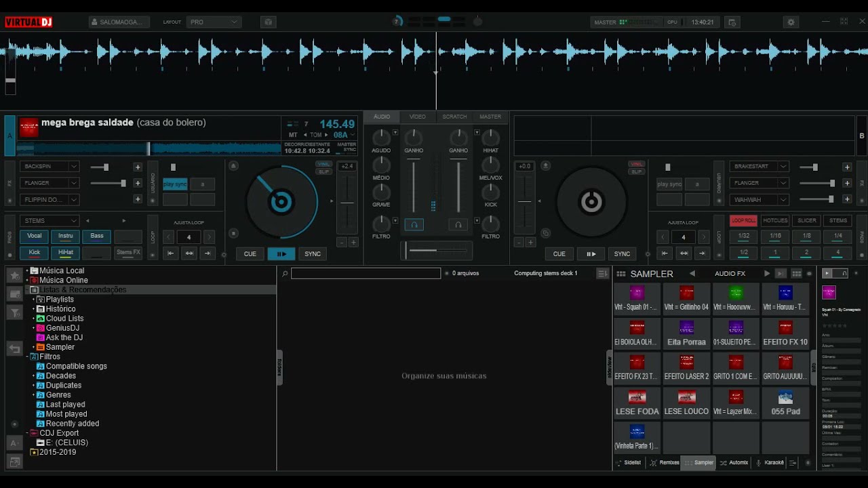This screenshot has height=488, width=868.
Task: Click deck A play/pause button
Action: (x=281, y=254)
